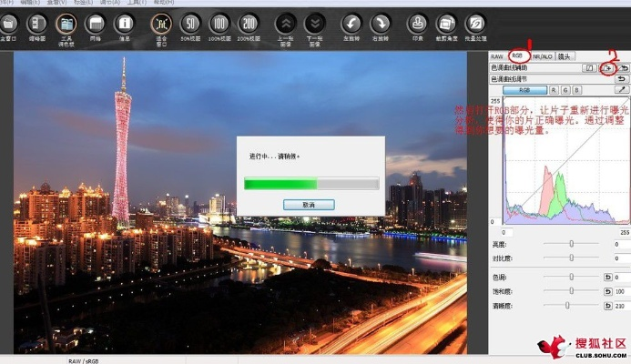Go to previous image
The width and height of the screenshot is (631, 364).
(x=286, y=24)
